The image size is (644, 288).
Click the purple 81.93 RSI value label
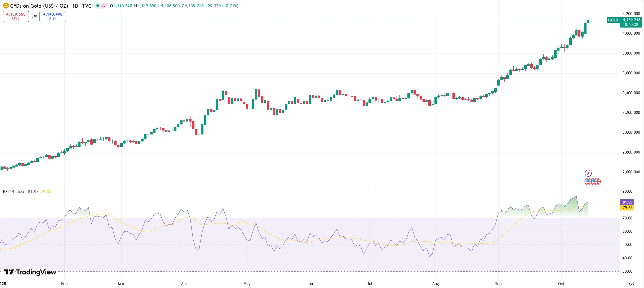627,202
